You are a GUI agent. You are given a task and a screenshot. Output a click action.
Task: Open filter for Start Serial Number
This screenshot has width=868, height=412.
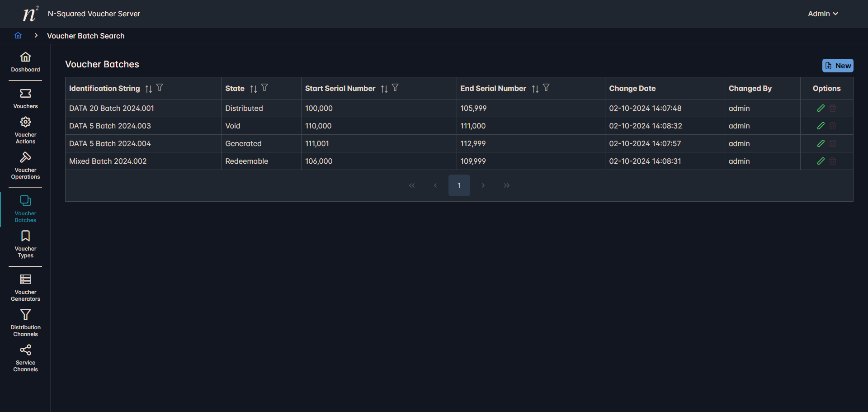395,88
